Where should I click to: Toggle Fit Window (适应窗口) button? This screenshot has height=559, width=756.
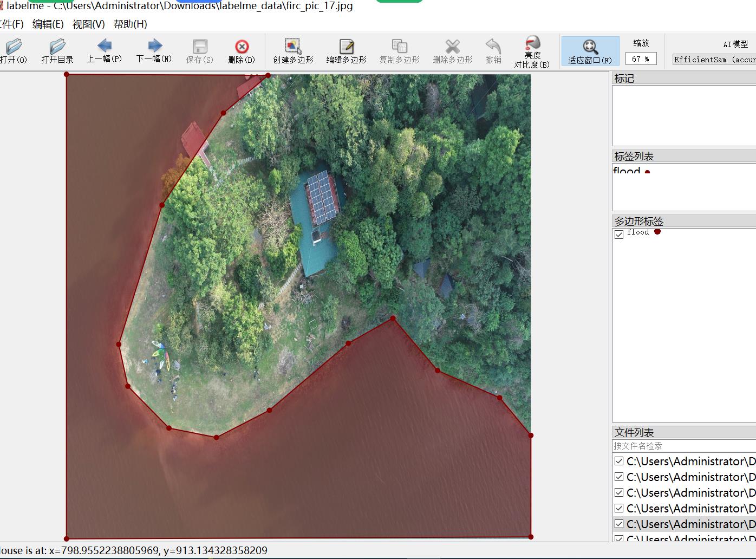590,51
